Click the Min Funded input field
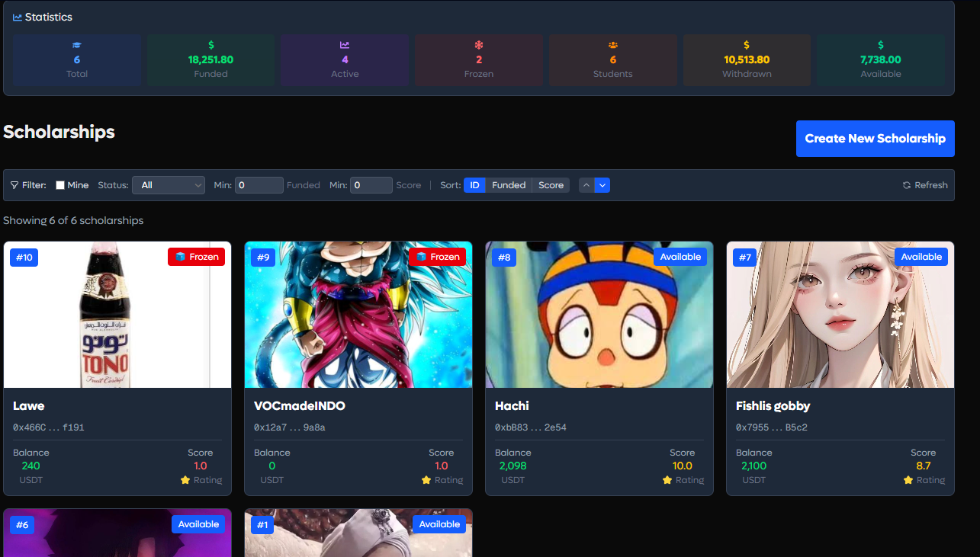 click(259, 185)
